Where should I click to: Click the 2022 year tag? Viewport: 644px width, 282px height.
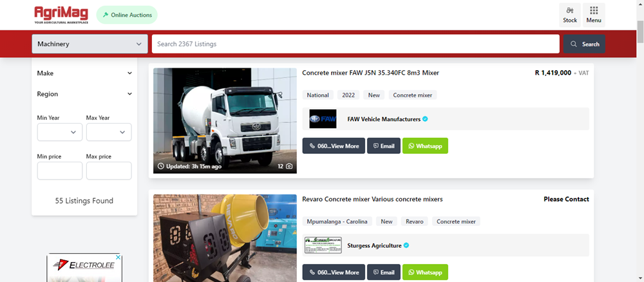[348, 95]
